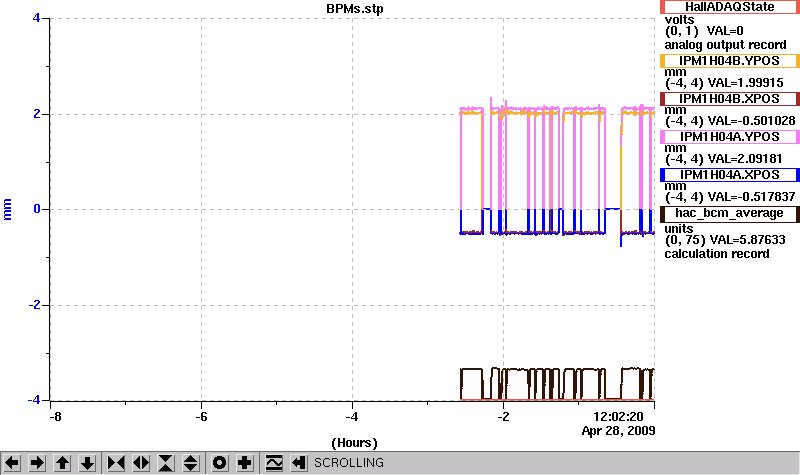Click the horizontal bowtie time-zoom icon
This screenshot has width=800, height=475.
pyautogui.click(x=116, y=463)
